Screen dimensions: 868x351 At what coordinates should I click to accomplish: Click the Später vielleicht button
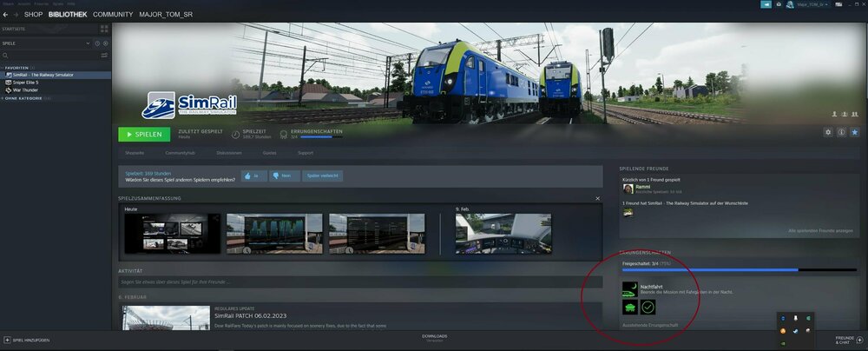[x=322, y=175]
